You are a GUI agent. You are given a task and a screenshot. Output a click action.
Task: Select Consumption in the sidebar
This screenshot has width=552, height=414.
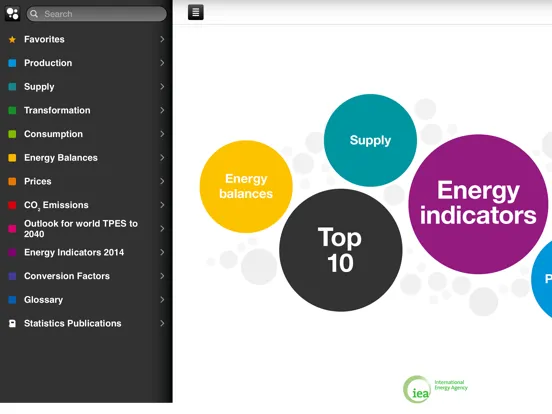[86, 134]
